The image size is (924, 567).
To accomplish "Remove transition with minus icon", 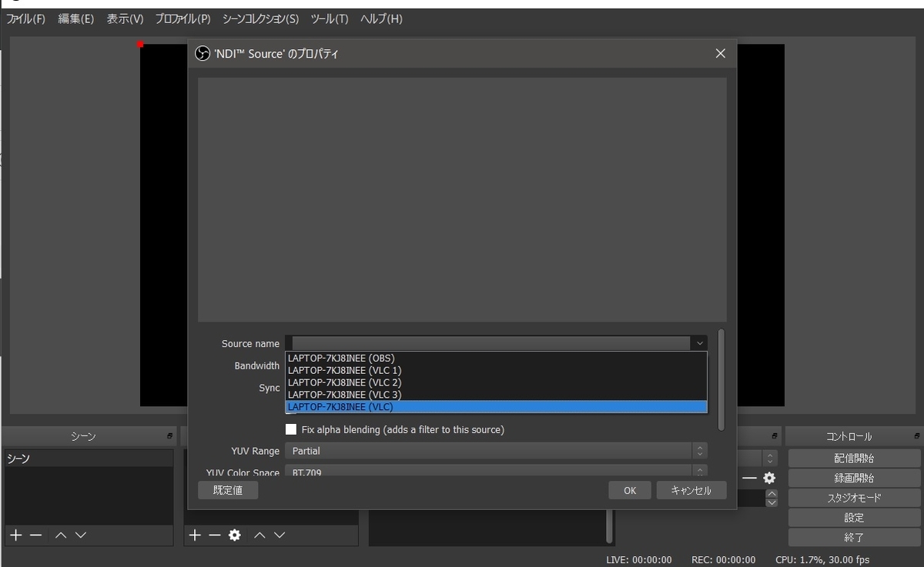I will [749, 478].
